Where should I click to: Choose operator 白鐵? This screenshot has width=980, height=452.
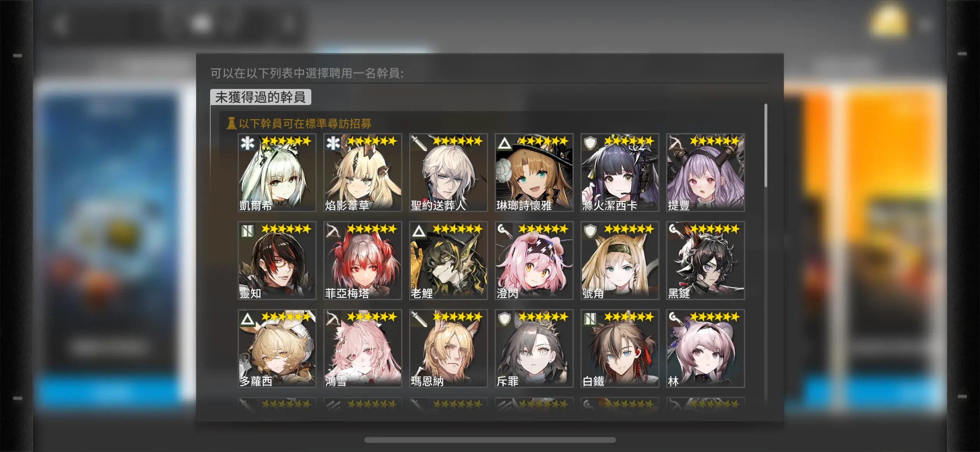[620, 348]
